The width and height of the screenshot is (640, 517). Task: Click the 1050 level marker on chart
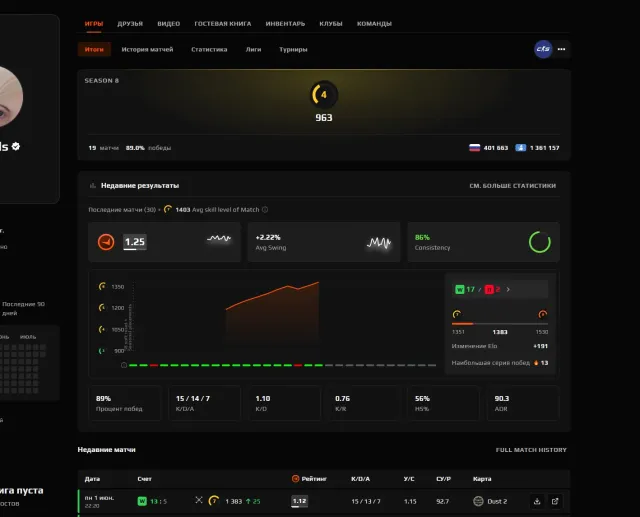click(x=102, y=329)
